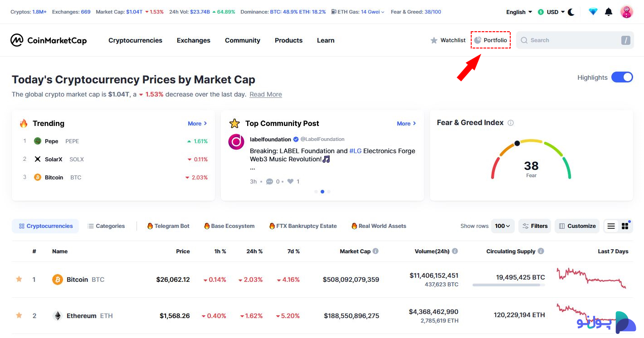Click the Bitcoin 7-day sparkline chart
The height and width of the screenshot is (338, 644).
point(591,278)
